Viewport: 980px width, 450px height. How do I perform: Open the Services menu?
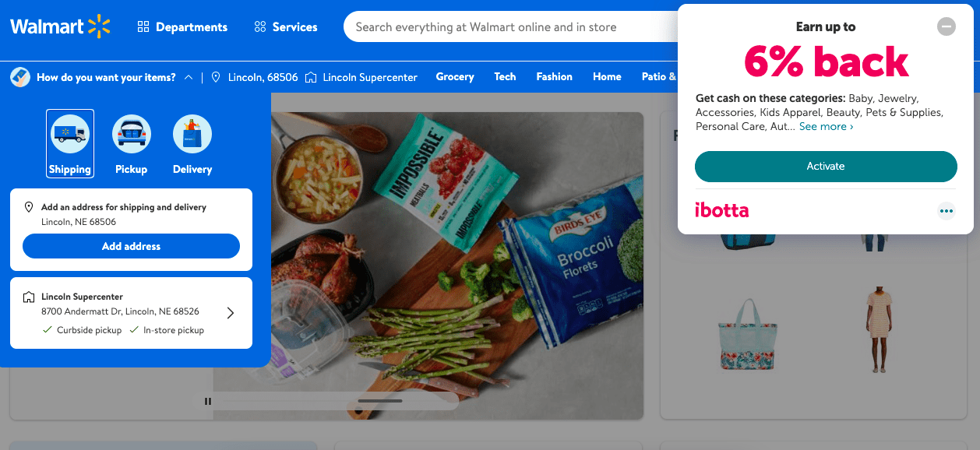click(x=286, y=27)
